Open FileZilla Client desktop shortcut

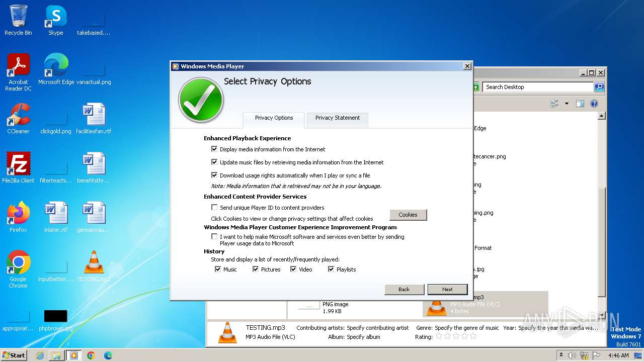[x=18, y=168]
